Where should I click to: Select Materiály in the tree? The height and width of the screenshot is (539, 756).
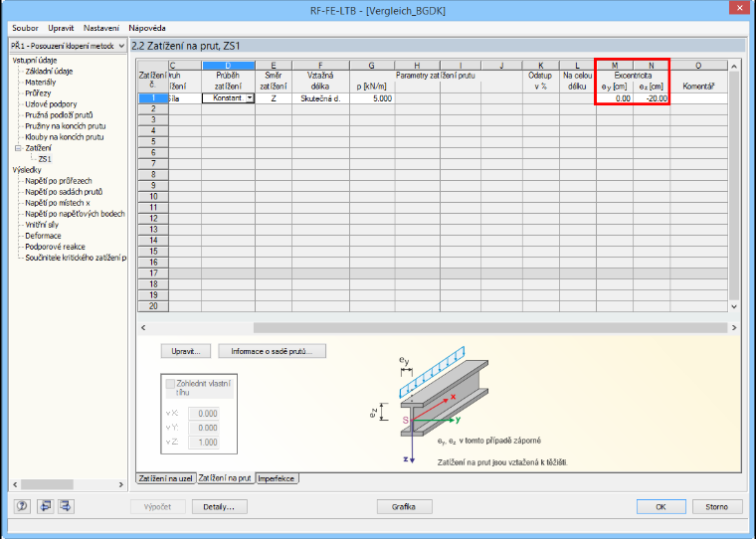coord(41,82)
